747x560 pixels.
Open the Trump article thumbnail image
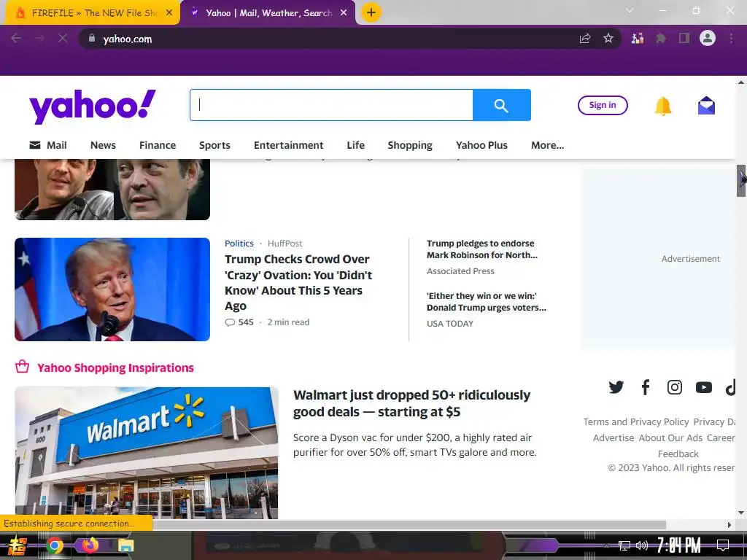[112, 289]
